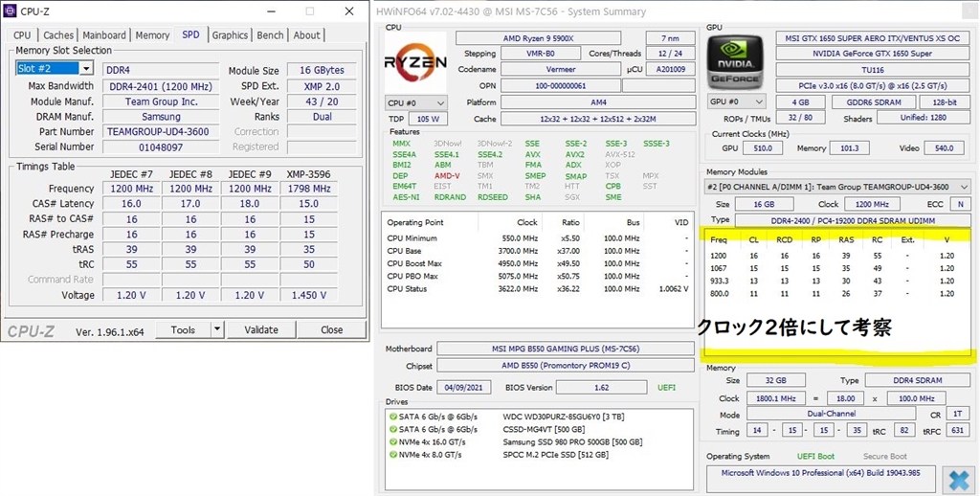Image resolution: width=980 pixels, height=496 pixels.
Task: Click the TDP value 105 W
Action: 428,119
